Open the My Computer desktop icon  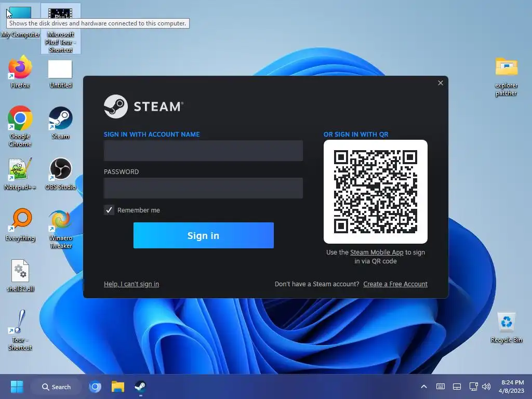[x=20, y=21]
